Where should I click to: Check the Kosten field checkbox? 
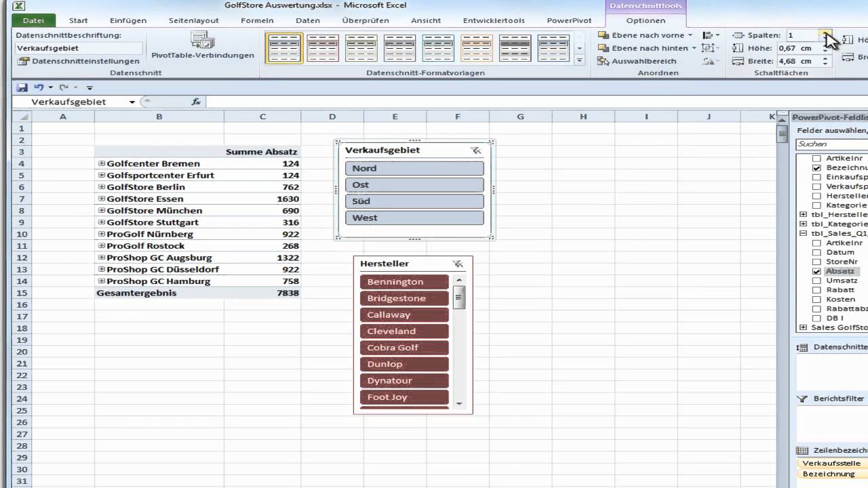pyautogui.click(x=816, y=299)
